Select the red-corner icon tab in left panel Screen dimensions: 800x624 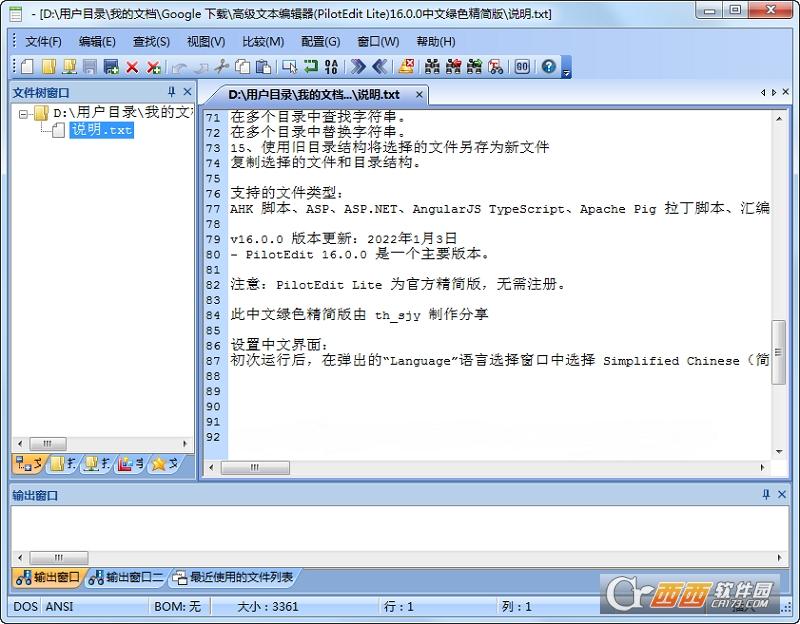(x=130, y=464)
